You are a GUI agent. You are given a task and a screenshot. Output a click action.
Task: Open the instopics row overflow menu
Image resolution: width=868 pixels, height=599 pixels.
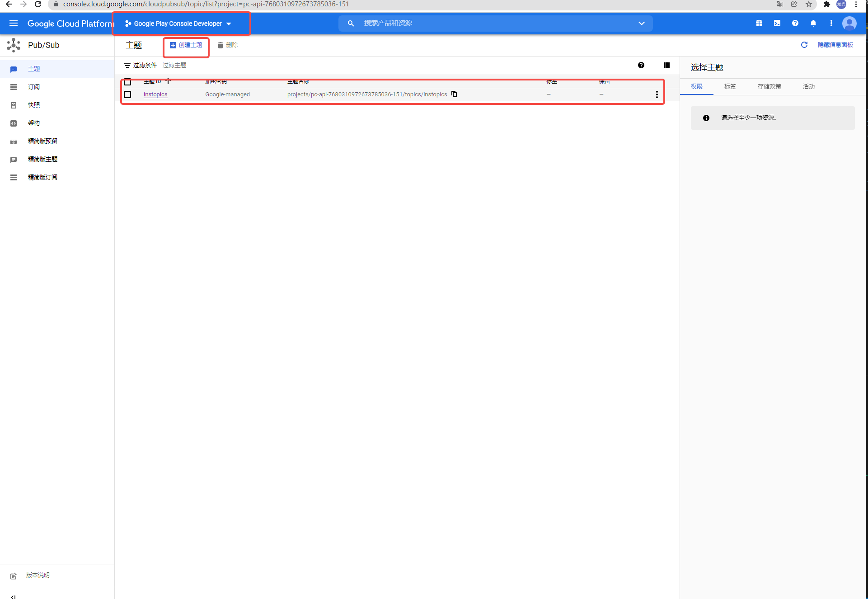657,94
